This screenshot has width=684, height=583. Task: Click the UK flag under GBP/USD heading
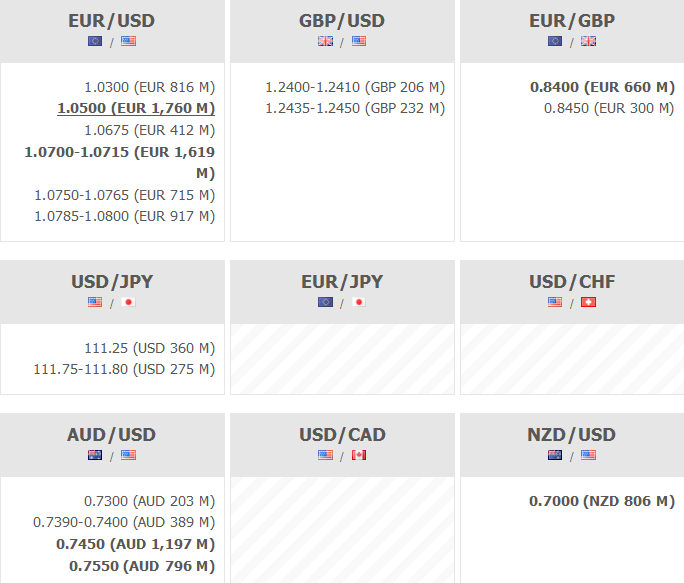325,41
